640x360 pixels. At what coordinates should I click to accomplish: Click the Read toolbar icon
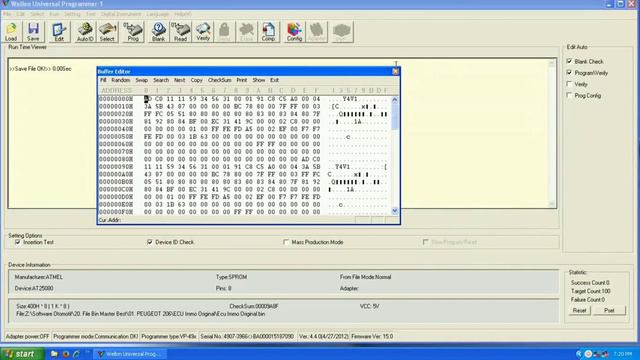[180, 32]
